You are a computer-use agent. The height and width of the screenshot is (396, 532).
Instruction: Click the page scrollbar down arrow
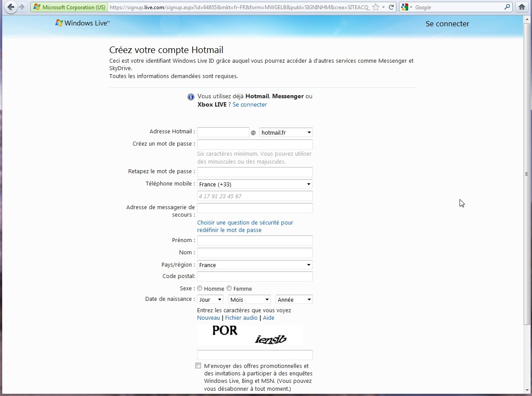tap(527, 390)
